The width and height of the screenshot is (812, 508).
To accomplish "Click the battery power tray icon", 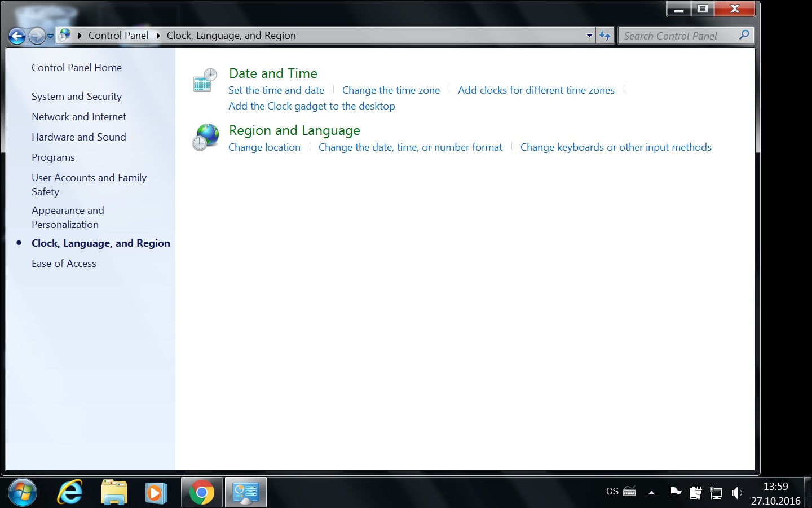I will 695,493.
